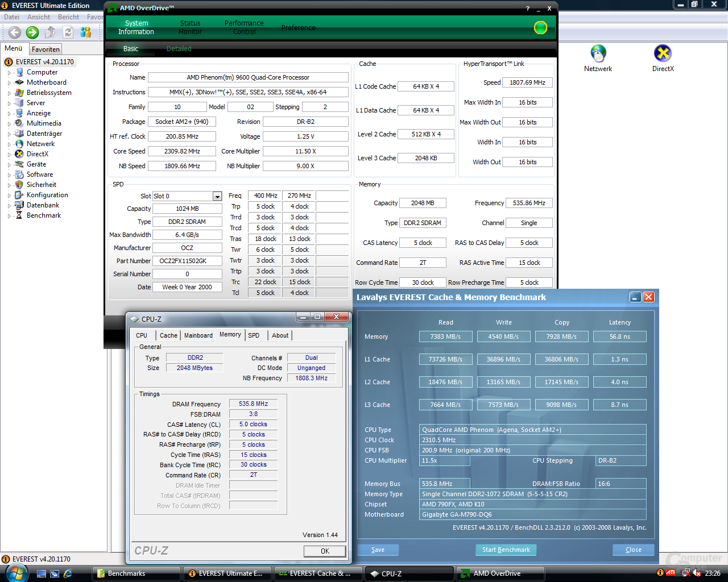Open the Ansicht menu in EVEREST

39,17
